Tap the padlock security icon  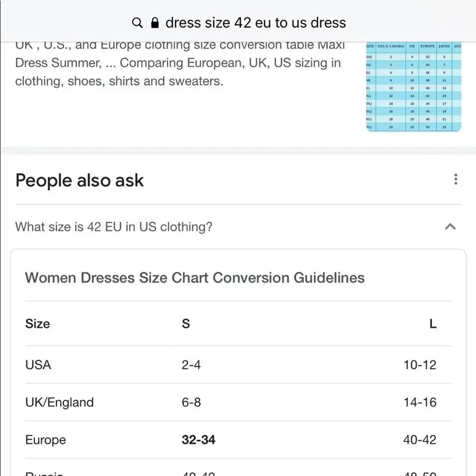point(155,23)
